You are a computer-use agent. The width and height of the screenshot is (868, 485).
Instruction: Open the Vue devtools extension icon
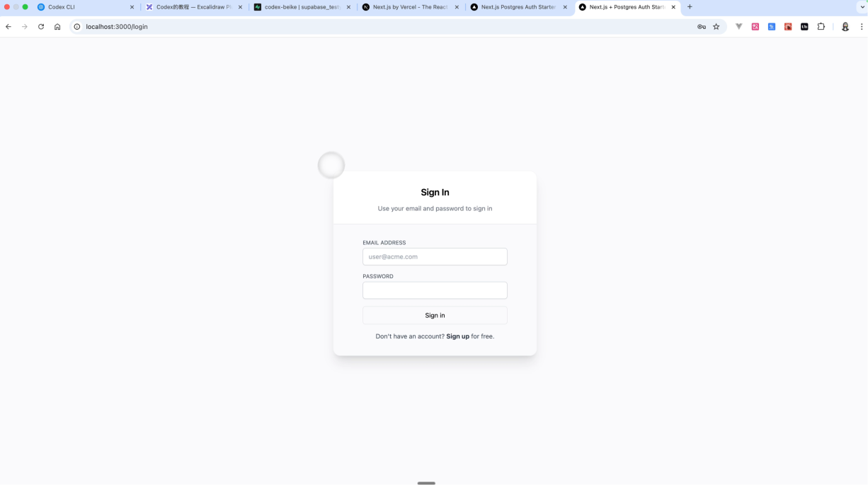[x=738, y=27]
